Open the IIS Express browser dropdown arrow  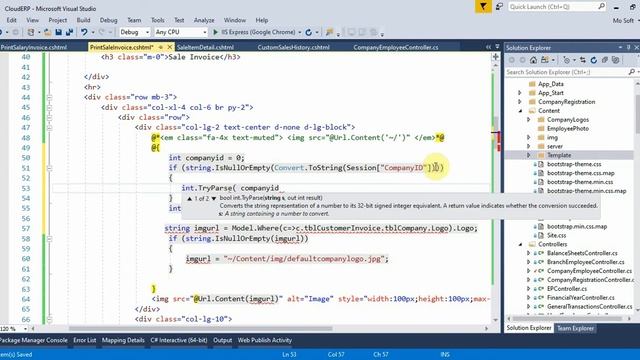tap(300, 32)
